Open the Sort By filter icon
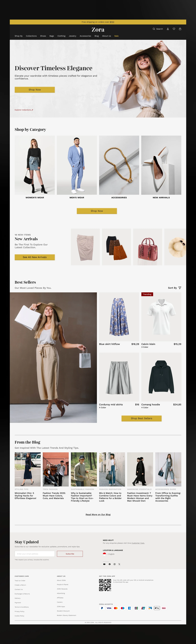 coord(180,288)
